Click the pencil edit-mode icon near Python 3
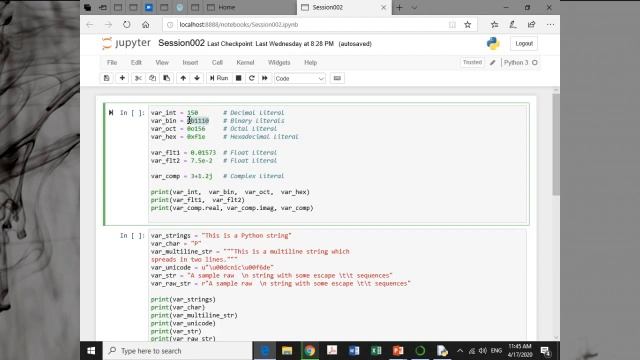Screen dimensions: 640x360 click(x=493, y=62)
